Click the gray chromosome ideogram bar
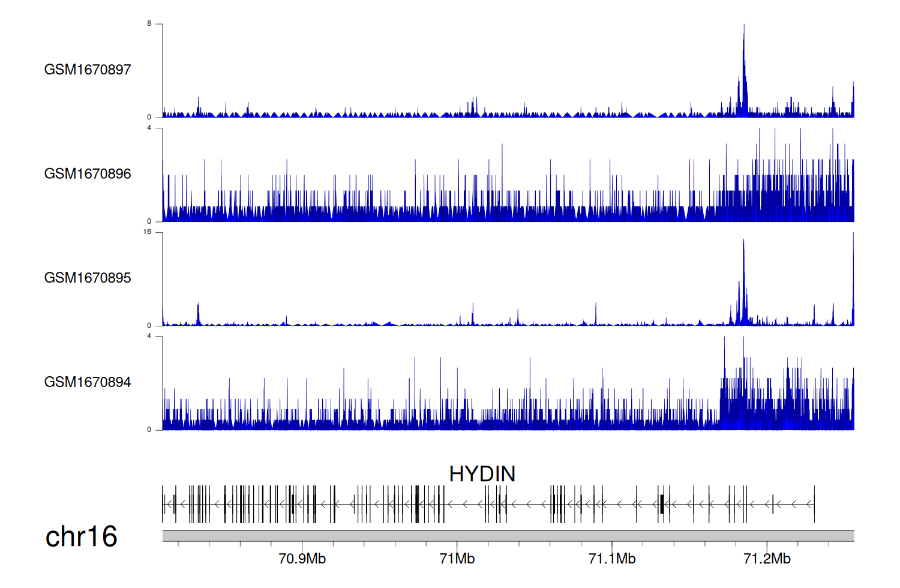The height and width of the screenshot is (588, 900). click(x=508, y=536)
